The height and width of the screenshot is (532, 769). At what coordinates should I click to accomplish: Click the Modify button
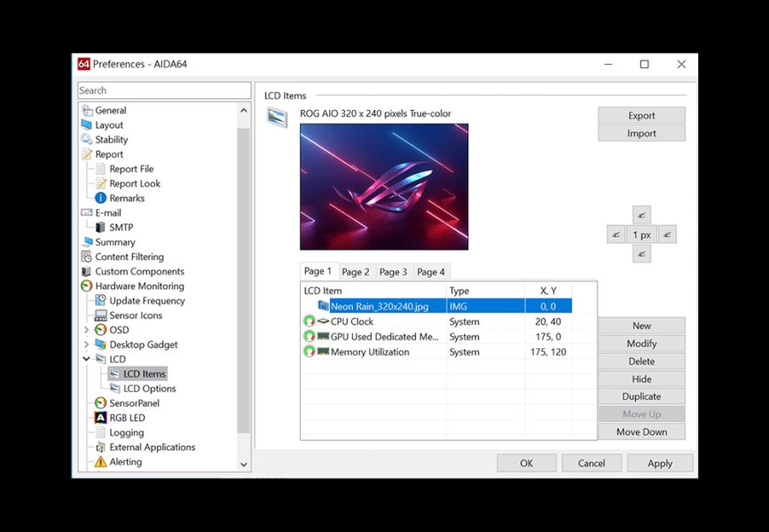641,343
